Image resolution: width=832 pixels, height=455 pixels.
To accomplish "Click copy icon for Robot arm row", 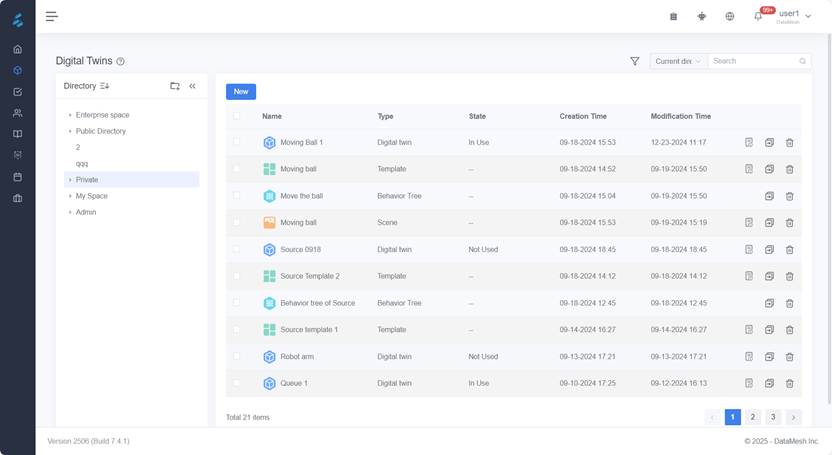I will click(x=769, y=356).
